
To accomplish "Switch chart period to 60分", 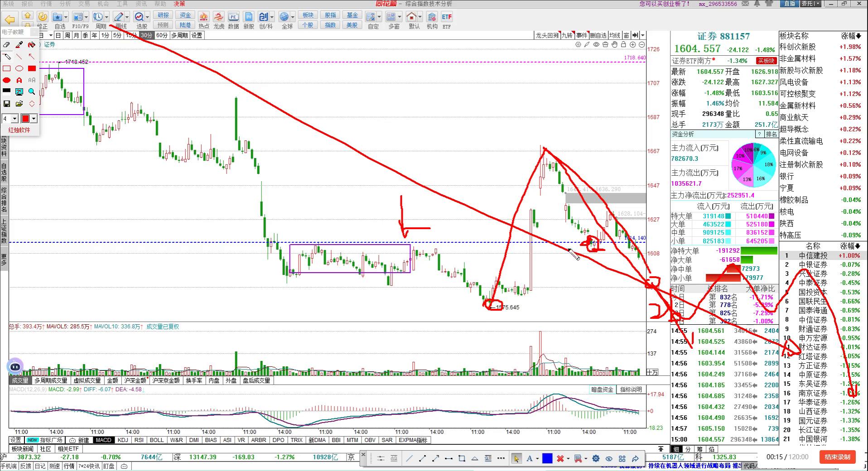I will click(162, 35).
